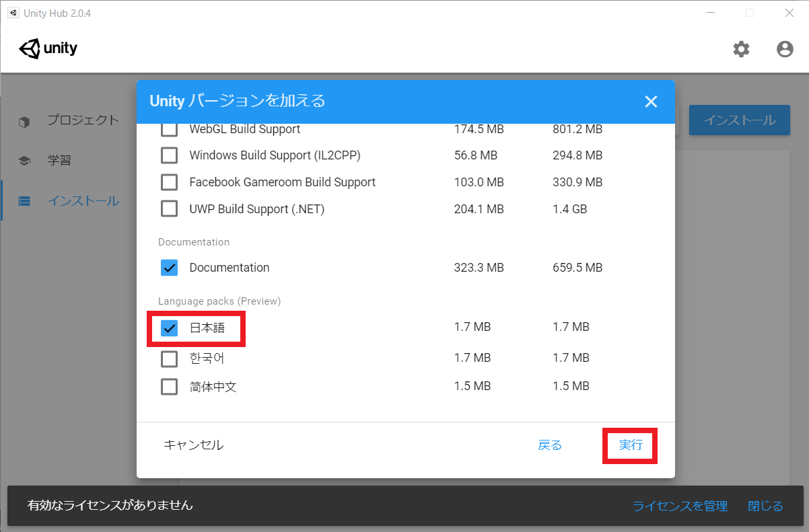Click the 1.4 GB size value
This screenshot has height=532, width=809.
570,209
